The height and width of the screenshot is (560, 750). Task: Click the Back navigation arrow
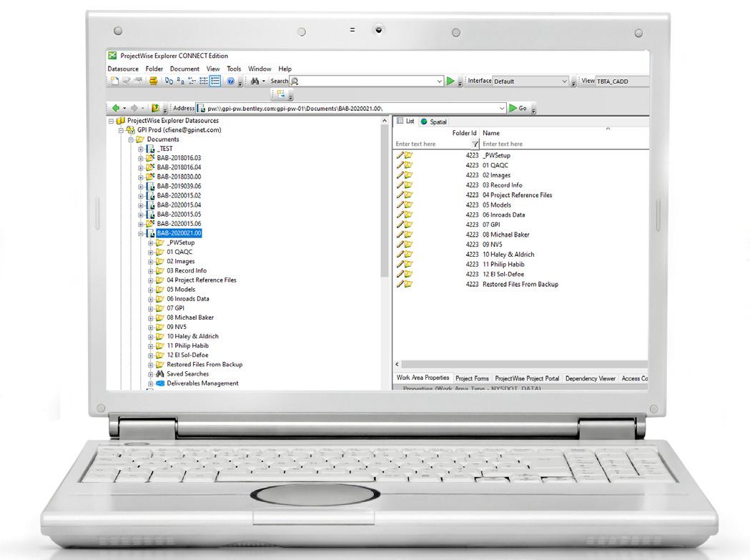point(115,108)
